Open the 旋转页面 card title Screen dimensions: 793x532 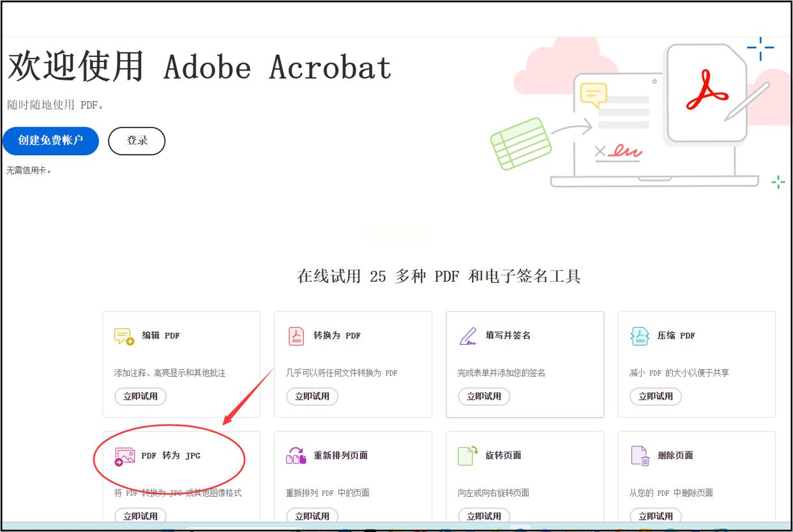503,455
